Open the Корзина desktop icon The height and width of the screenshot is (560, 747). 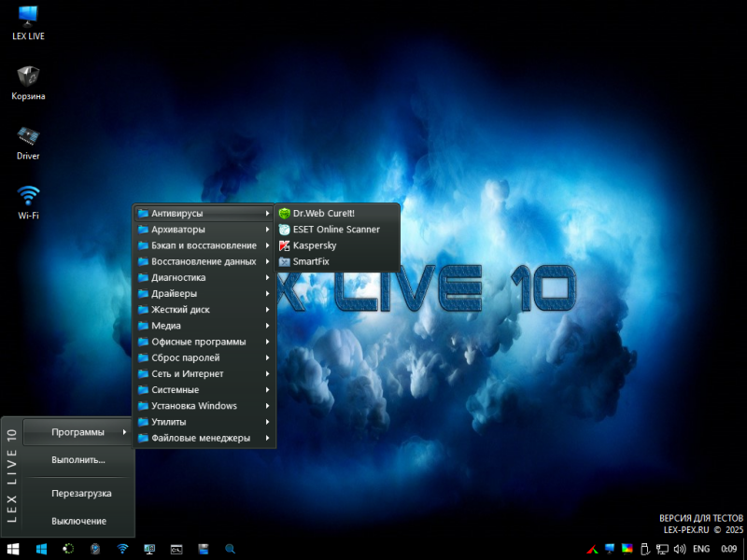[x=28, y=81]
